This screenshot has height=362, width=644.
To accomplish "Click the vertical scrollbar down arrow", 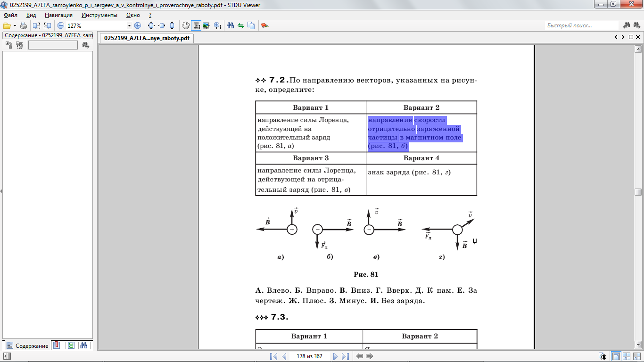I will [x=638, y=346].
